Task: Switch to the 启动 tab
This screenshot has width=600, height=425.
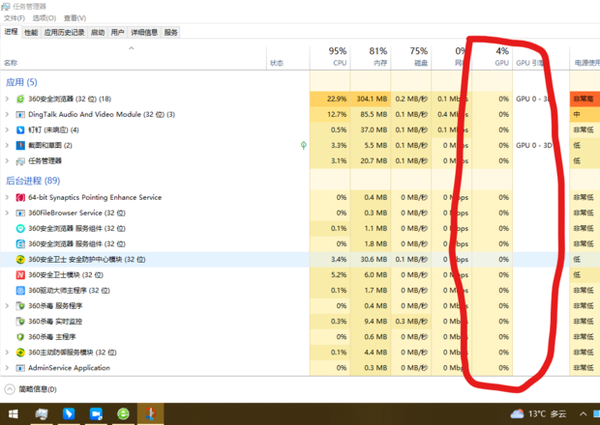Action: point(98,33)
